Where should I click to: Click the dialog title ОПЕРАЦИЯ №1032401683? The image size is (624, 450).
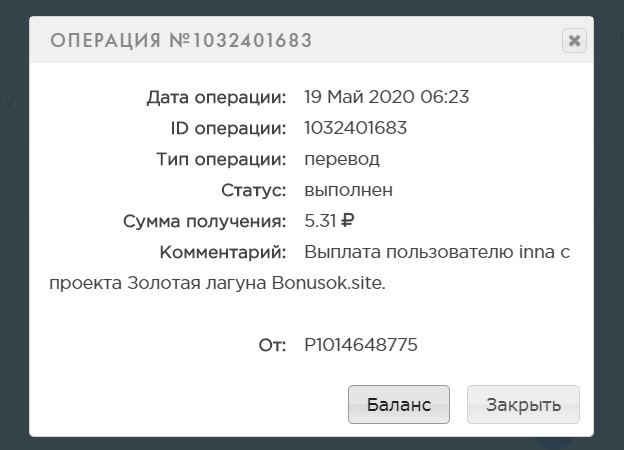point(181,41)
